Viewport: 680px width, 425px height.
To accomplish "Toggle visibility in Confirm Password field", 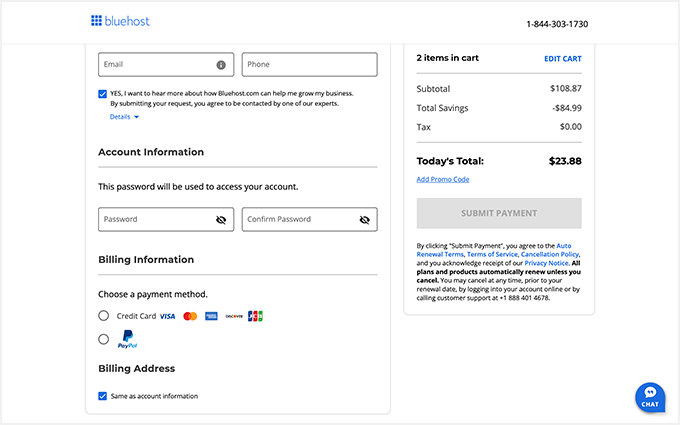I will click(364, 220).
